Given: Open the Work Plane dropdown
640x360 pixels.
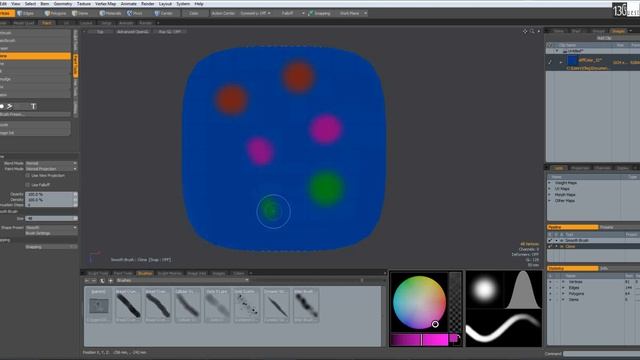Looking at the screenshot, I should click(352, 13).
